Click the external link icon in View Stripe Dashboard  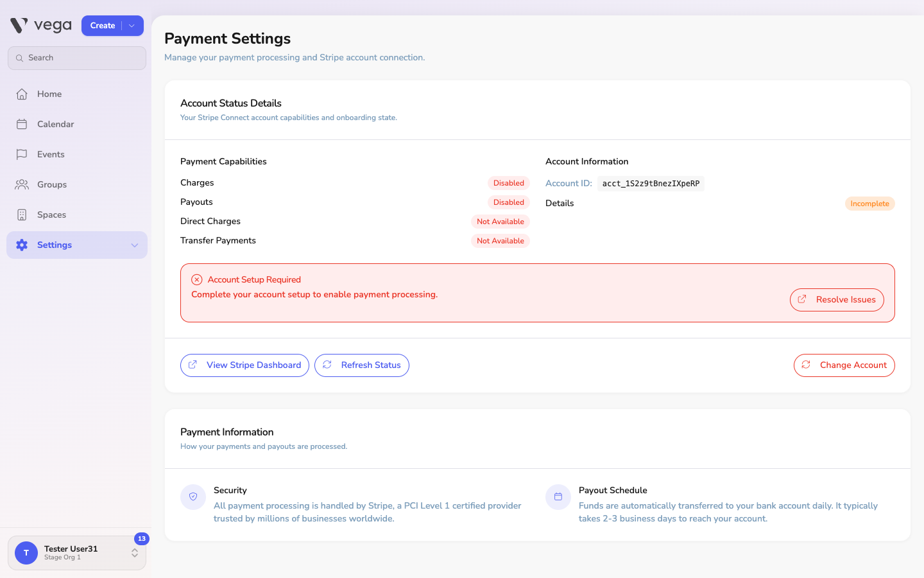pos(193,365)
